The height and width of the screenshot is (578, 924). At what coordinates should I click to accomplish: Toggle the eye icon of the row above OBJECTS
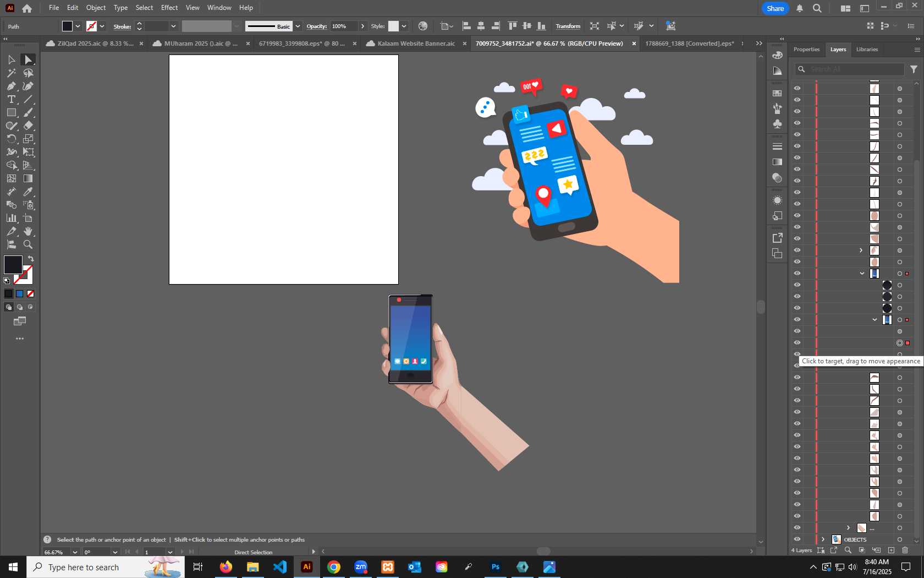coord(797,528)
